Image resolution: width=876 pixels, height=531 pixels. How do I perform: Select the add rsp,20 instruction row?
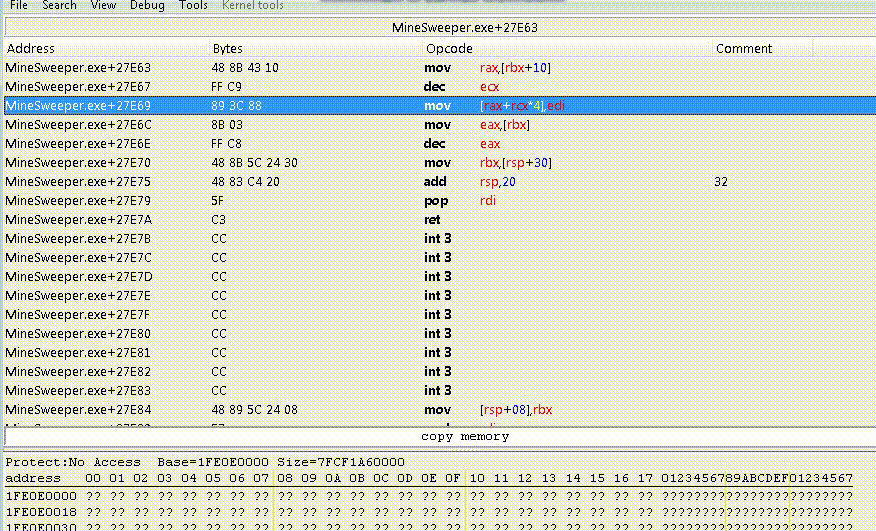440,182
